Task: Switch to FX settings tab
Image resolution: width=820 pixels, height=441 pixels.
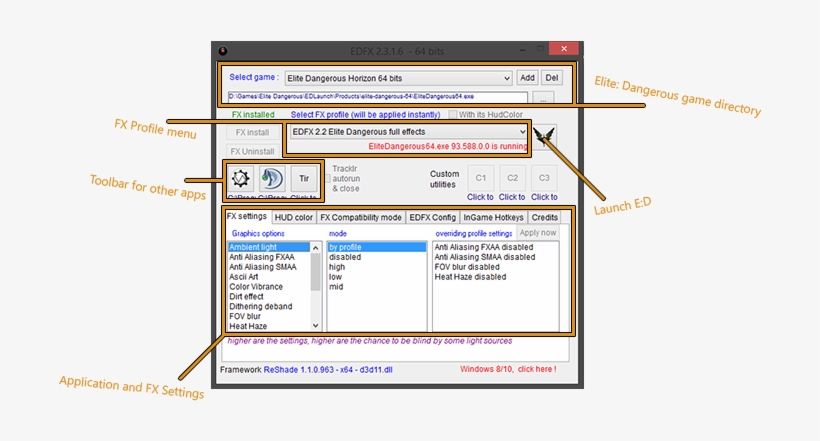Action: 246,216
